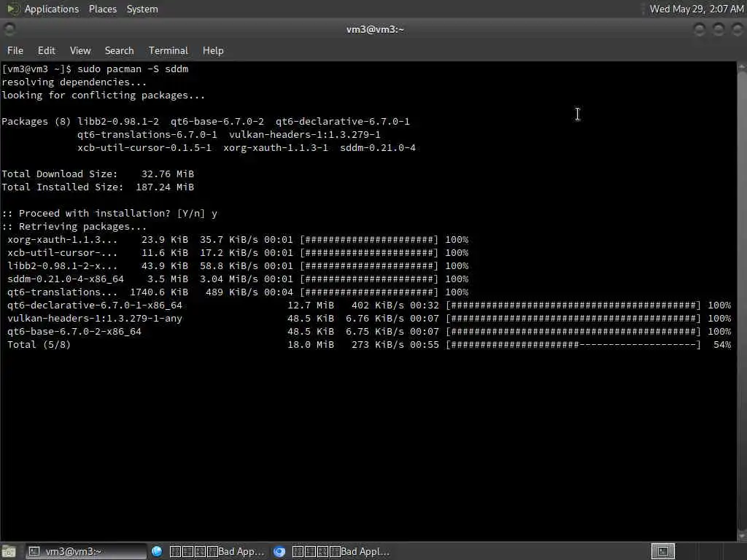
Task: Click the show desktop icon in bottom panel
Action: pyautogui.click(x=9, y=551)
